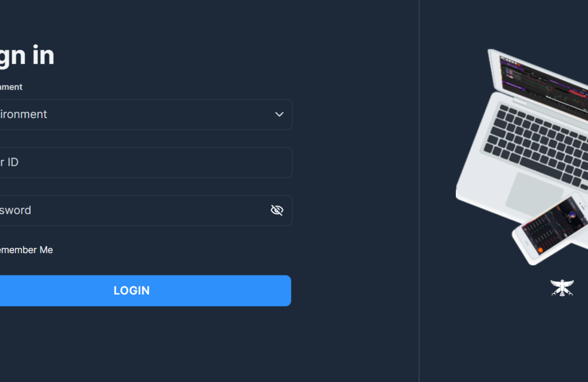Click the Environment placeholder text in dropdown
Image resolution: width=588 pixels, height=382 pixels.
coord(24,114)
